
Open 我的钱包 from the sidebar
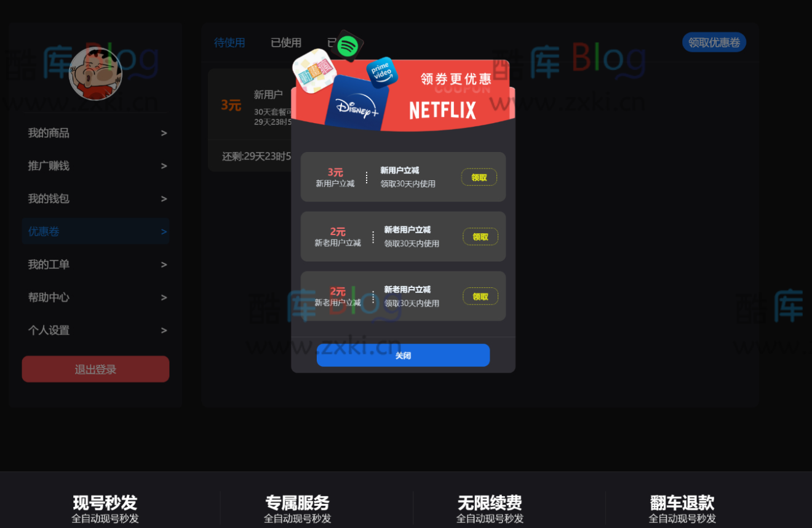click(x=95, y=198)
